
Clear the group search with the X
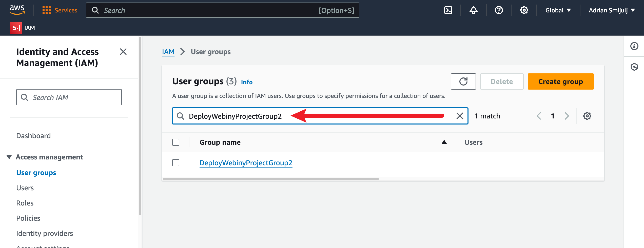(x=459, y=116)
